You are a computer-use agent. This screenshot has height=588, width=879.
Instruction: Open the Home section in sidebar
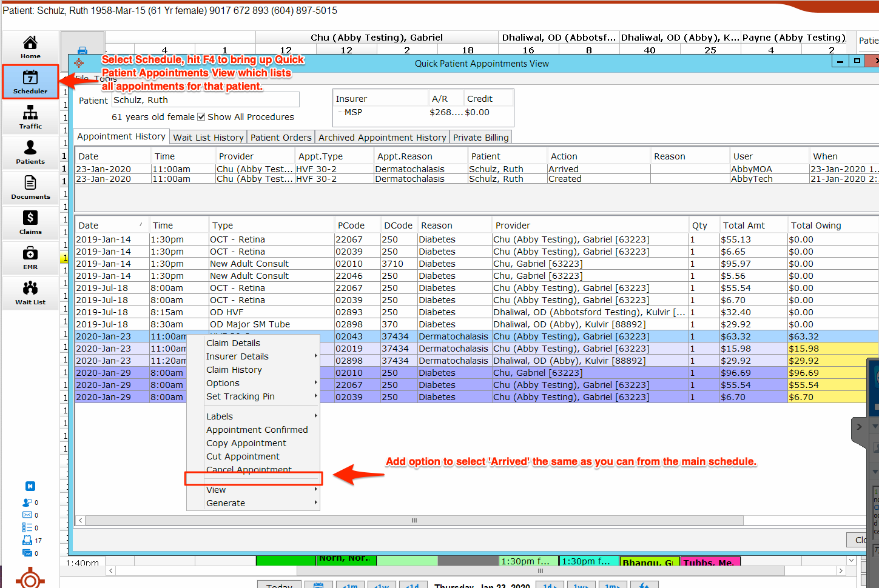[30, 47]
